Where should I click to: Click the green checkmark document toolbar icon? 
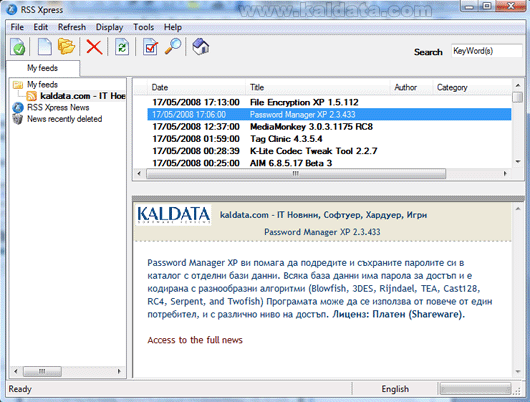(x=18, y=47)
